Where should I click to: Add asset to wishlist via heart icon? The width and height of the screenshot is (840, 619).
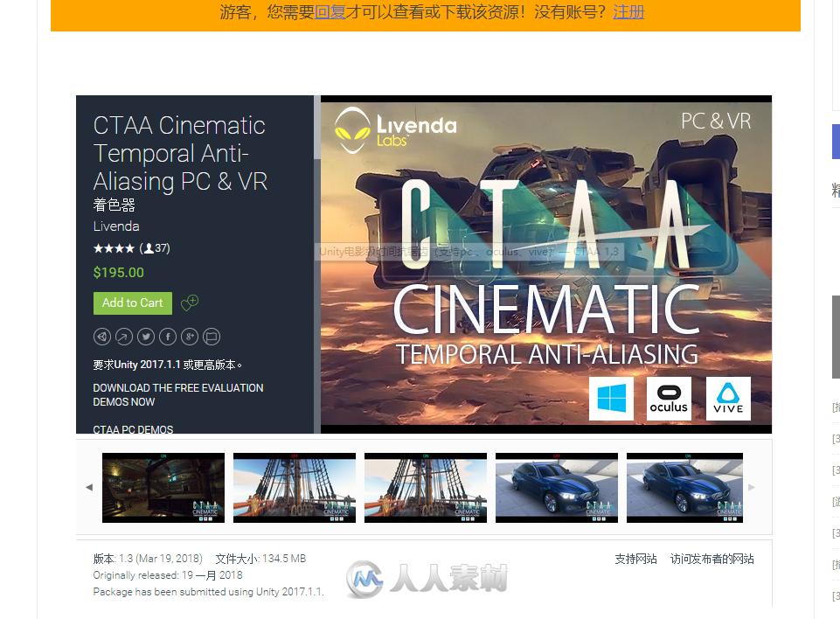pyautogui.click(x=190, y=303)
